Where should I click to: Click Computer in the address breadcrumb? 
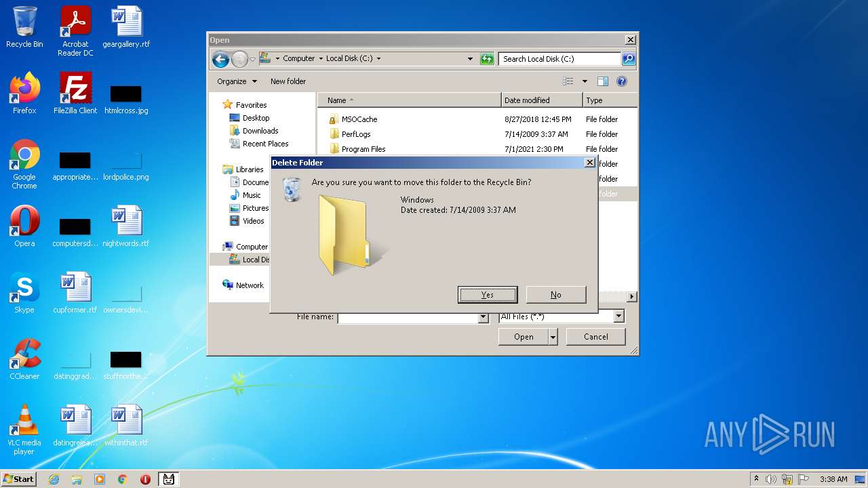[x=298, y=59]
